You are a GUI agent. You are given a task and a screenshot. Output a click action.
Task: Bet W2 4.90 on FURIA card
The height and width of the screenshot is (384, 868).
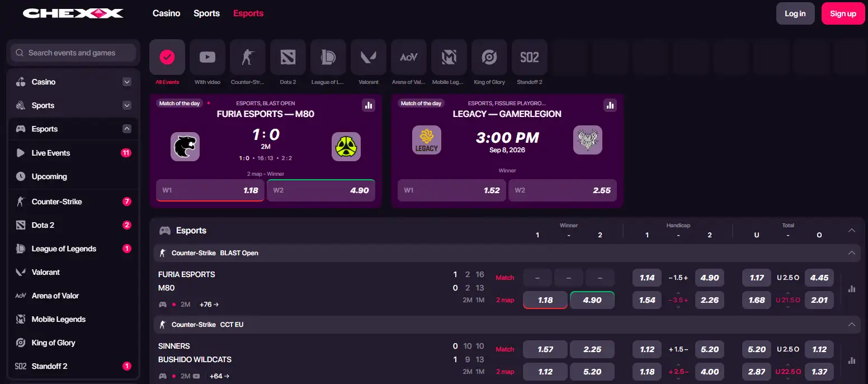coord(321,190)
